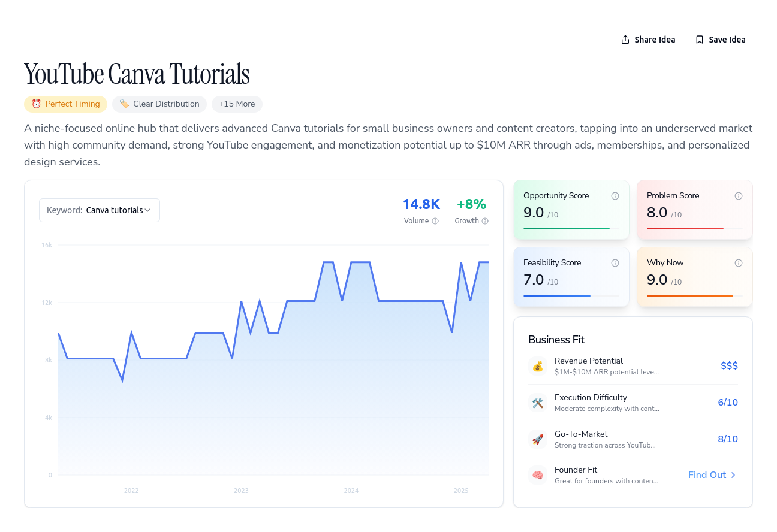Click the 9.0 Why Now score value
Image resolution: width=777 pixels, height=532 pixels.
(x=657, y=280)
